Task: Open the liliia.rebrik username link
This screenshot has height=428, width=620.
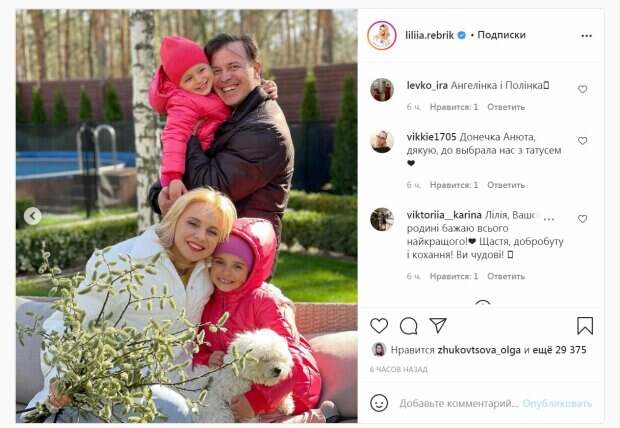Action: coord(429,35)
